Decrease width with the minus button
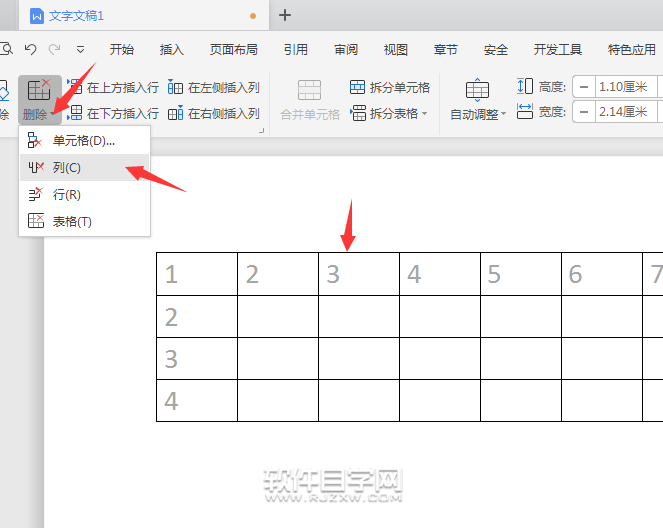Image resolution: width=663 pixels, height=528 pixels. [x=584, y=112]
